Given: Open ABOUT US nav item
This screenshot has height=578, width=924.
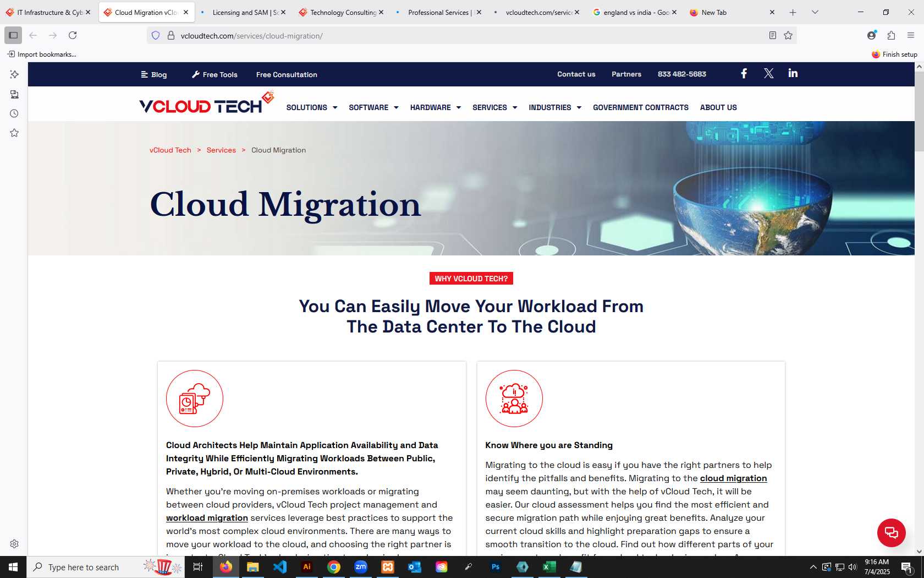Looking at the screenshot, I should [x=718, y=107].
